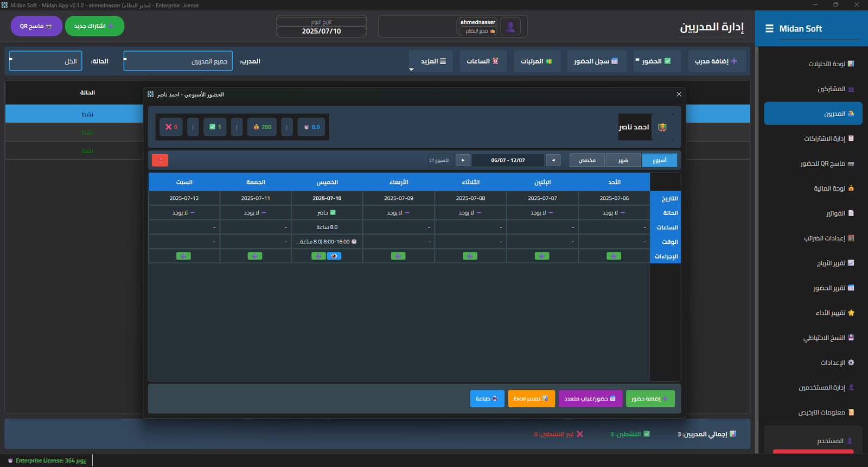Click the week 27 (الأسبوع 27) label

(x=439, y=161)
